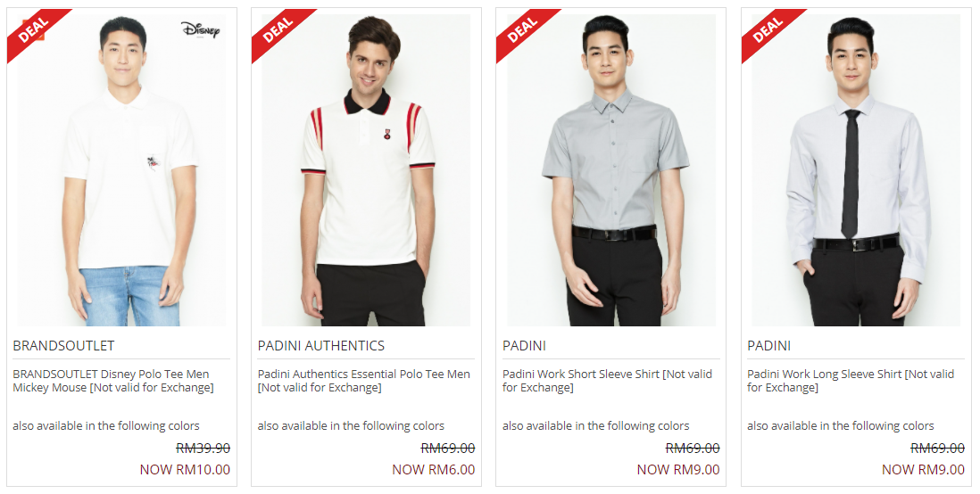Image resolution: width=980 pixels, height=494 pixels.
Task: Open the long sleeve shirt with tie photo
Action: [856, 170]
